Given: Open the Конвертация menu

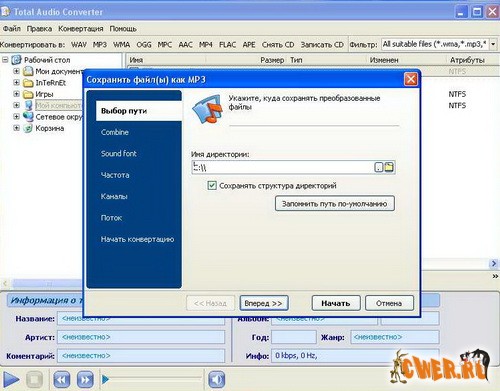Looking at the screenshot, I should pyautogui.click(x=81, y=29).
